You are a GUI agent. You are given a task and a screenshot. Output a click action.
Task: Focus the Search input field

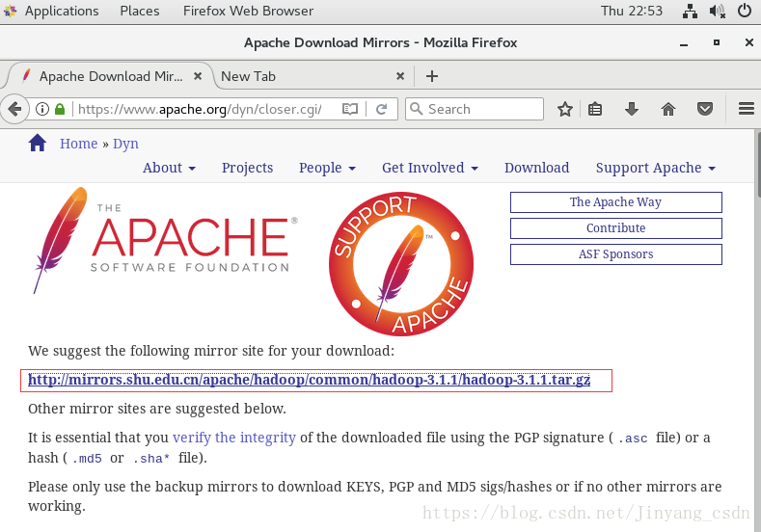475,109
